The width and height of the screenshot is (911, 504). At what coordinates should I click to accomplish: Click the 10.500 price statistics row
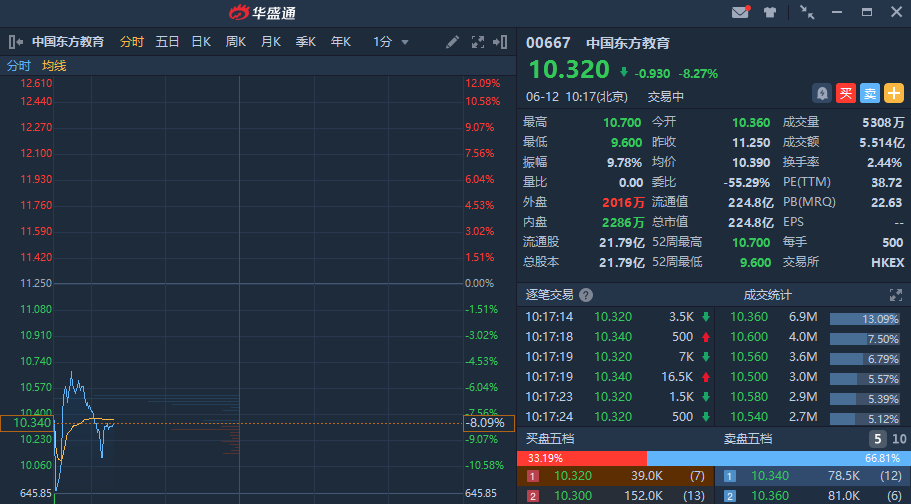tap(813, 377)
